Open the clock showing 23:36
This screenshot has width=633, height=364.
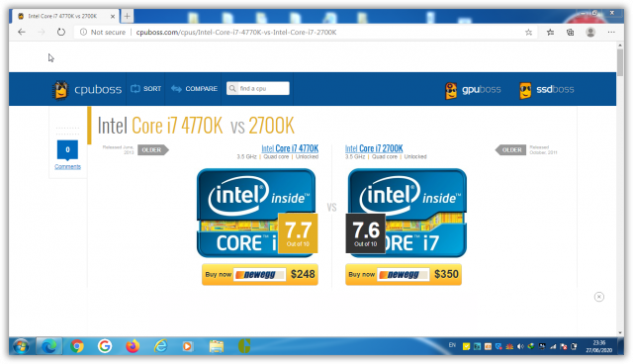599,346
